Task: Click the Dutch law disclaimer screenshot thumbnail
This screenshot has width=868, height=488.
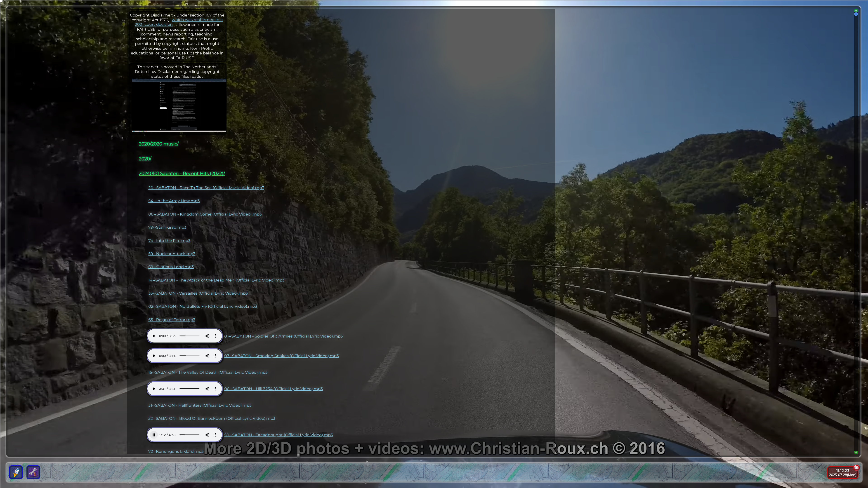Action: [179, 105]
